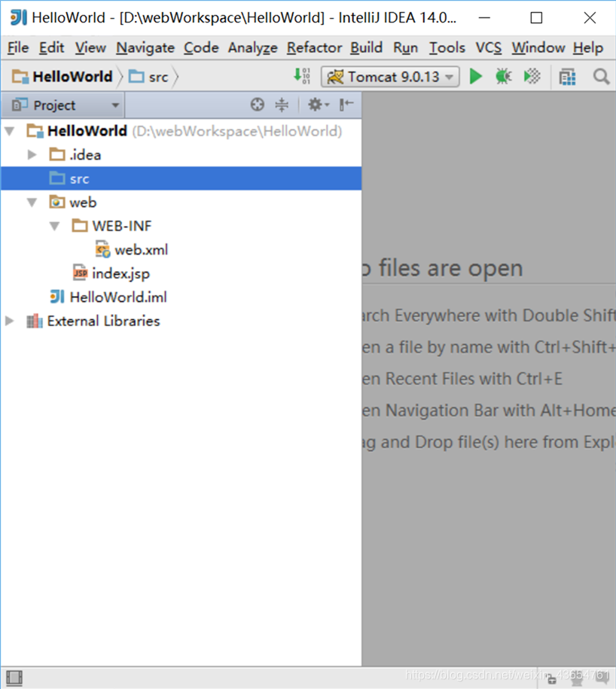Click the HelloWorld.iml module file icon
The image size is (616, 689).
click(57, 297)
